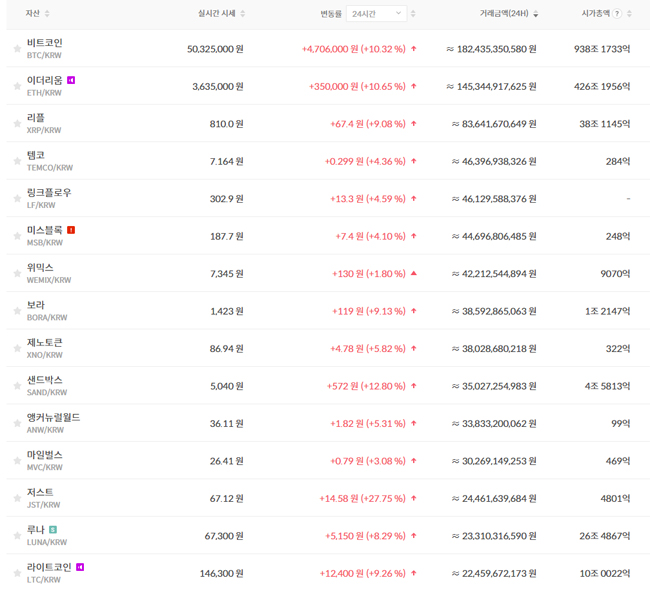Add 샌드박스 (SAND) to favorites with its star
650x589 pixels.
17,386
